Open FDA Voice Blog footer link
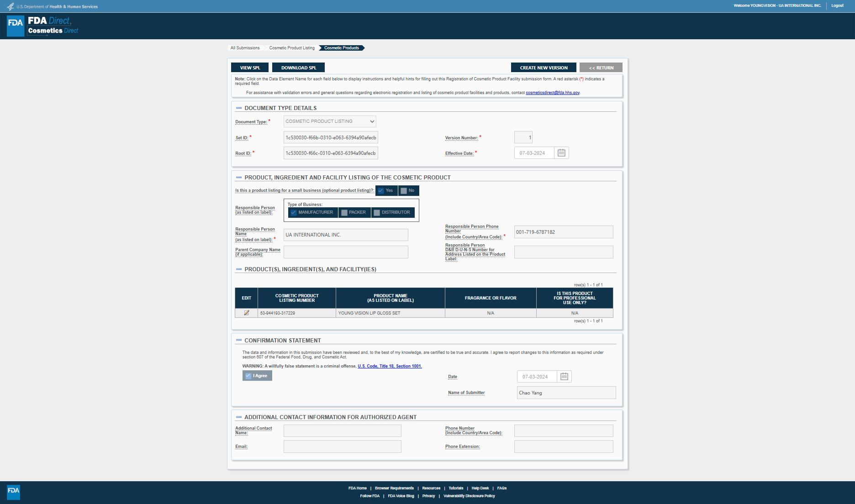The width and height of the screenshot is (855, 504). point(401,496)
